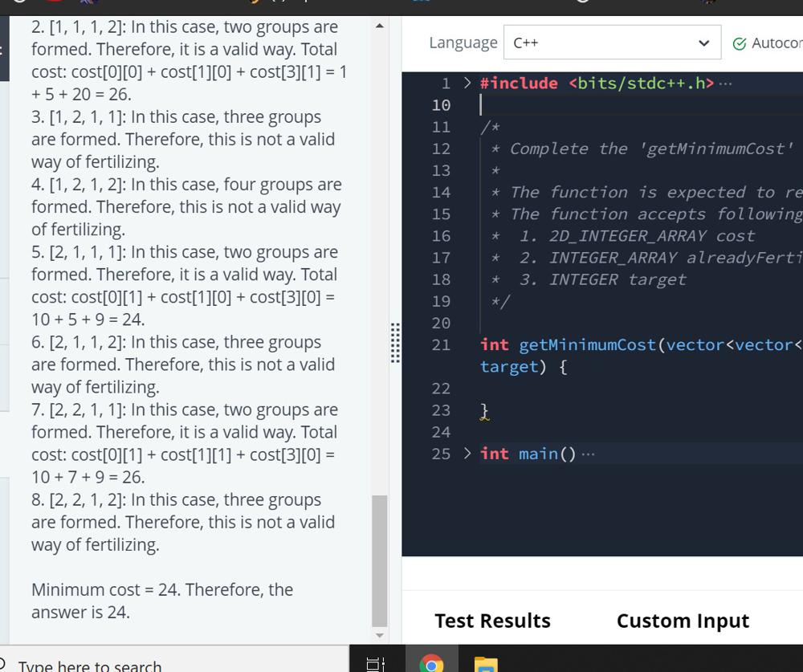
Task: Click the dotted panel splitter handle
Action: (395, 343)
